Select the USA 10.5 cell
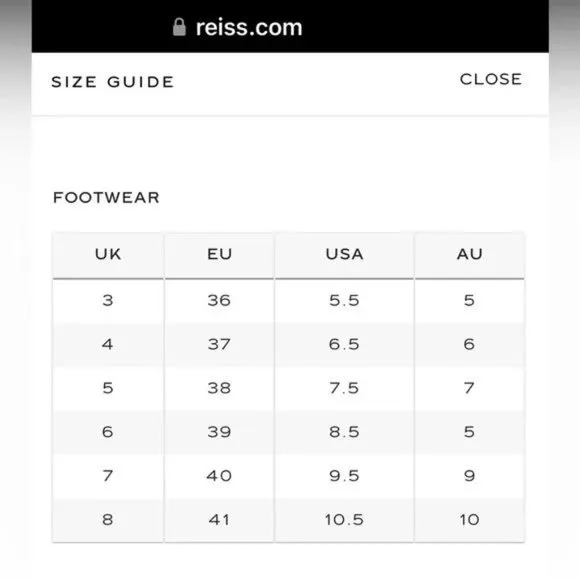Screen dimensions: 580x580 tap(344, 520)
